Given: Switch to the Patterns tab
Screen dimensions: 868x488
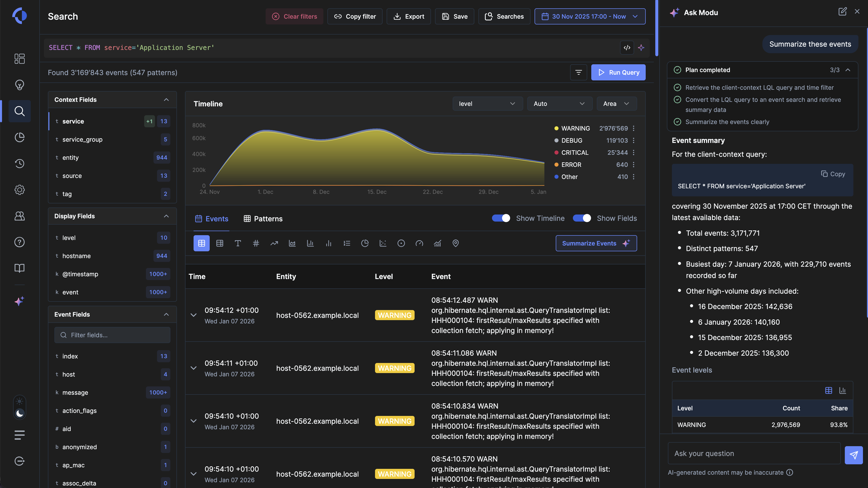Looking at the screenshot, I should coord(263,219).
